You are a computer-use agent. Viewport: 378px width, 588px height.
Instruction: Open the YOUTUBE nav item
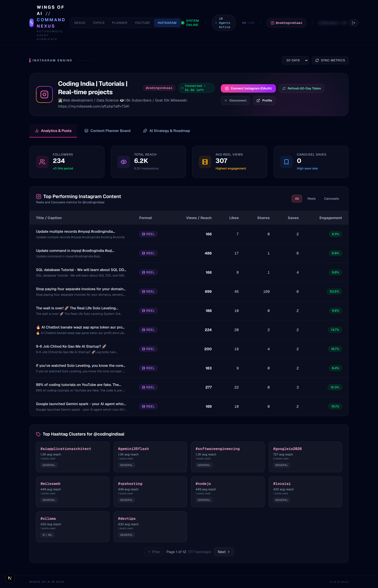(x=142, y=23)
